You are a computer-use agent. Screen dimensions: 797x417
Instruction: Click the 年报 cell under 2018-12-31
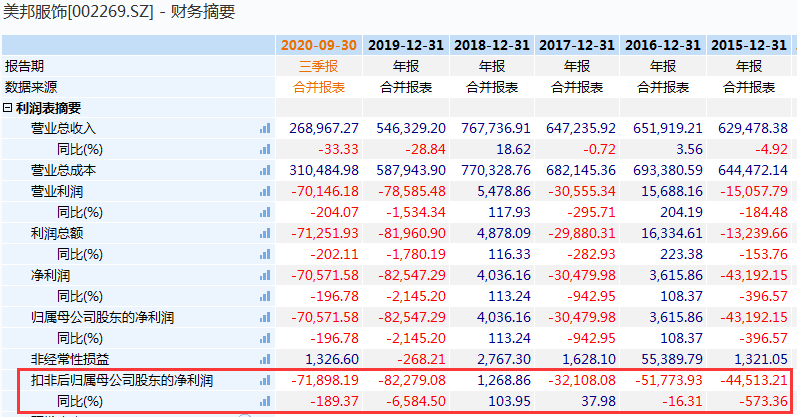pyautogui.click(x=491, y=66)
